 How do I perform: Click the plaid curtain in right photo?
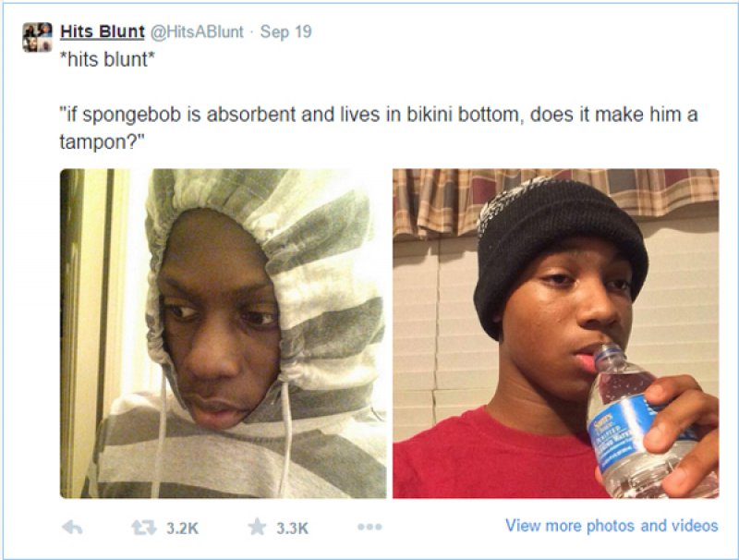pos(556,198)
